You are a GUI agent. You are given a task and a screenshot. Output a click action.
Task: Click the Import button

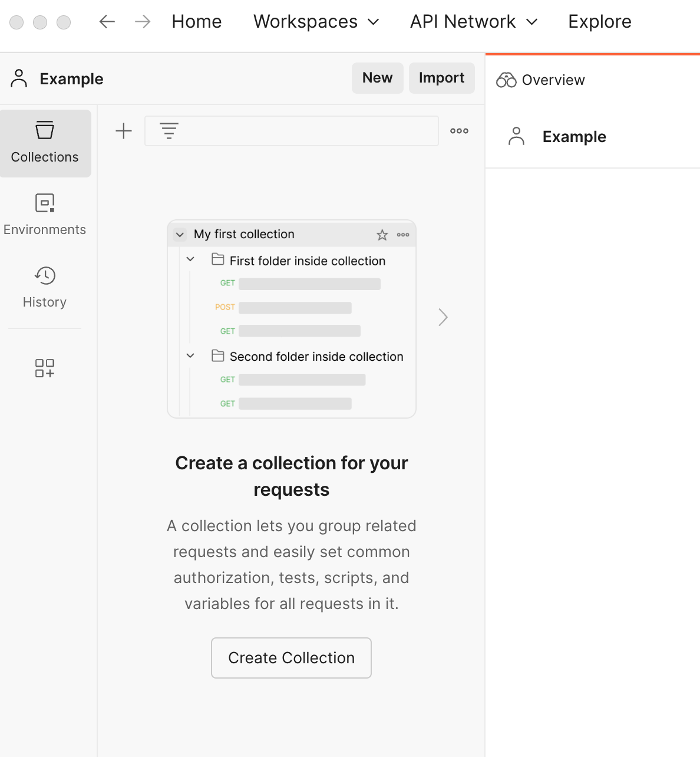click(x=442, y=78)
